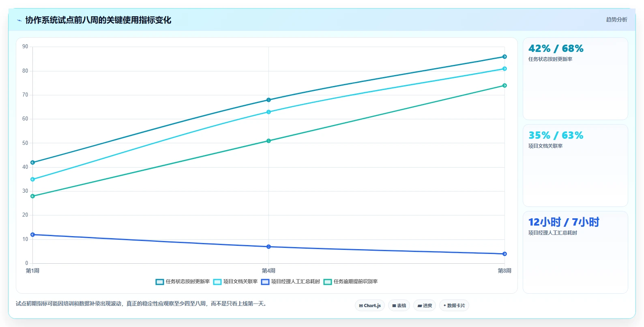
Task: Select the 表格 chip in the footer
Action: [399, 305]
